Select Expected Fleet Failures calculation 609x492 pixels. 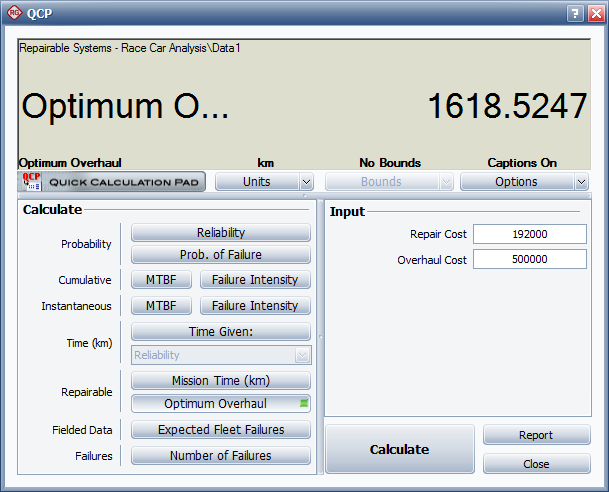pos(221,430)
